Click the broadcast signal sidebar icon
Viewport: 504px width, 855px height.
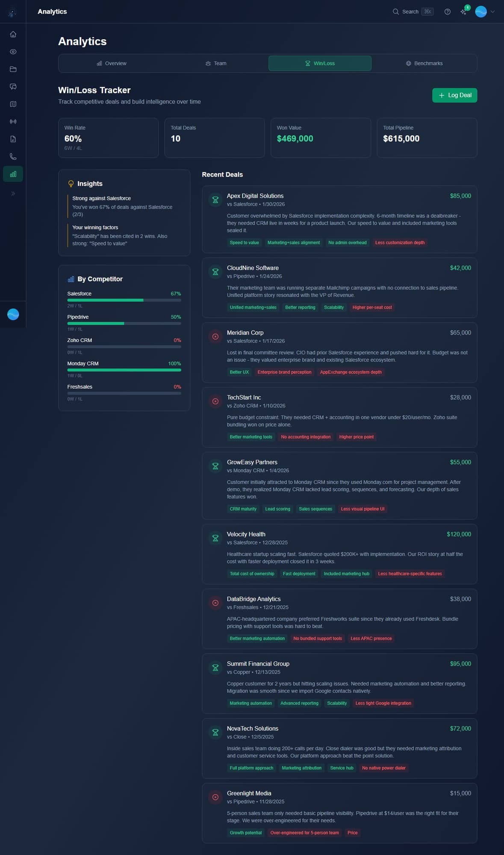pos(13,122)
